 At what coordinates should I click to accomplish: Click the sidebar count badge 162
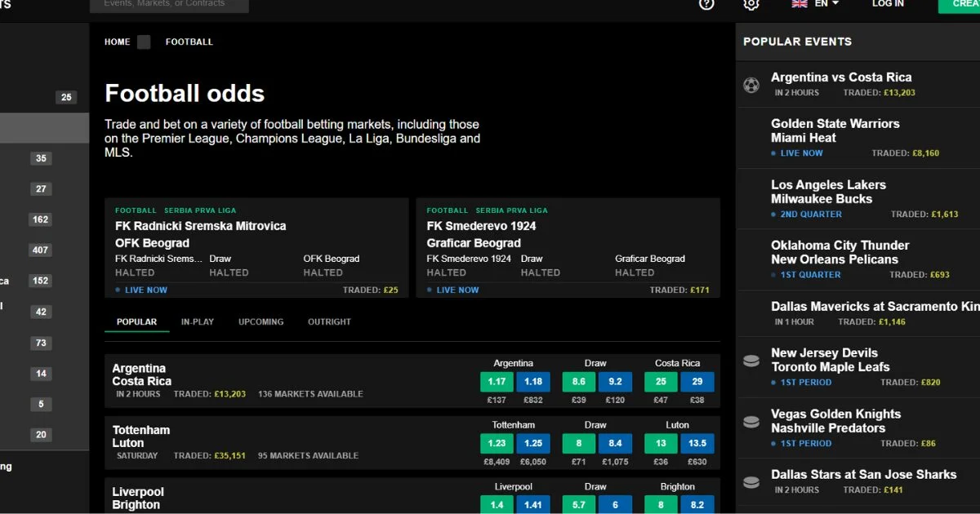click(40, 219)
